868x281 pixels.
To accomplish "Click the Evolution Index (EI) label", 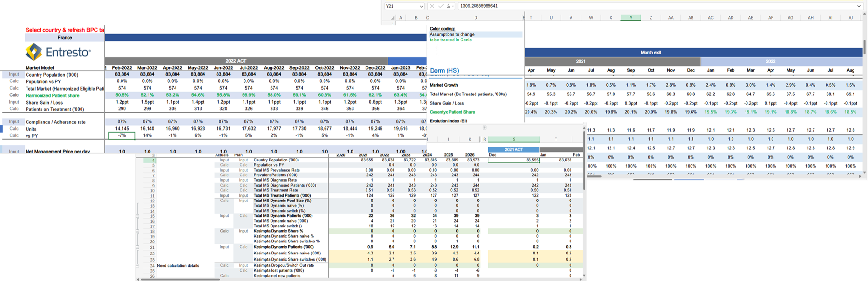I will (448, 121).
